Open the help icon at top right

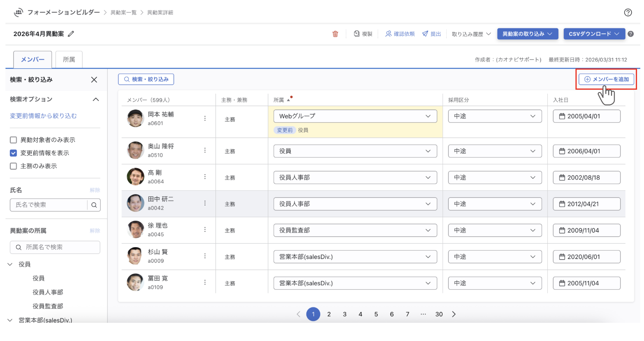[x=628, y=12]
